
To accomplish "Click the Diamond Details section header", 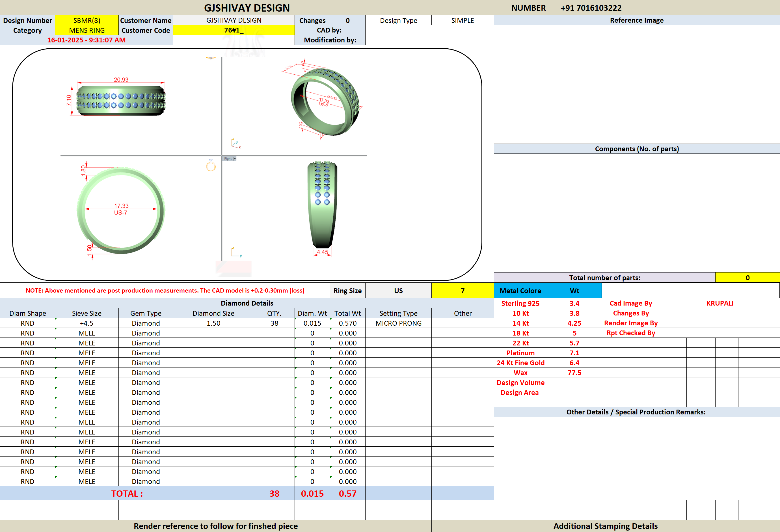I will pyautogui.click(x=247, y=303).
